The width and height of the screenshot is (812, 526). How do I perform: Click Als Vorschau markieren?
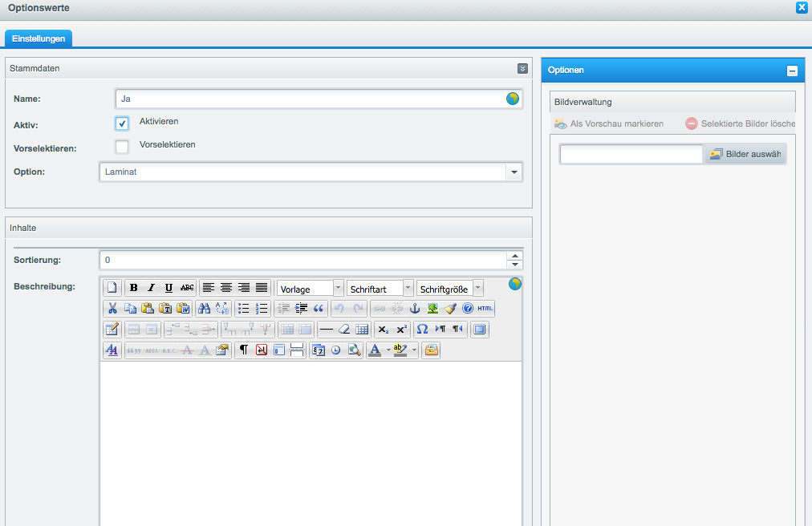click(x=609, y=124)
